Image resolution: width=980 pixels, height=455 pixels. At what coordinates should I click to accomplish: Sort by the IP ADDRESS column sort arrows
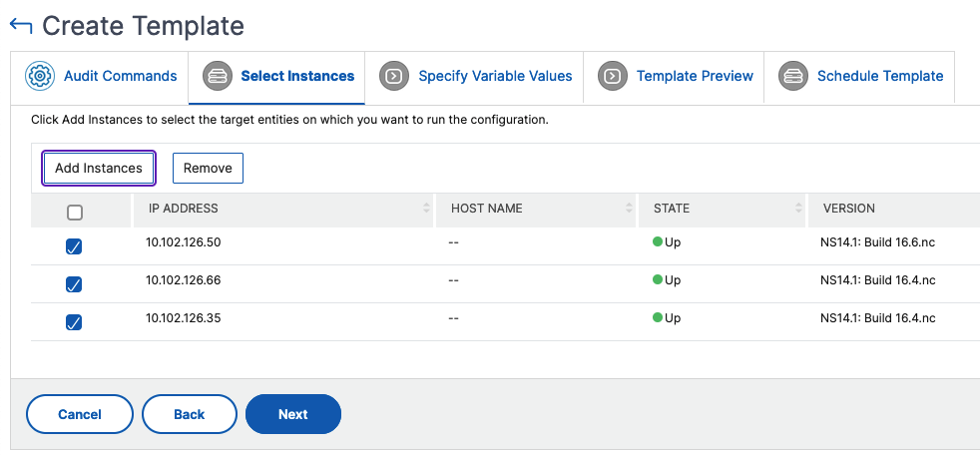tap(426, 209)
